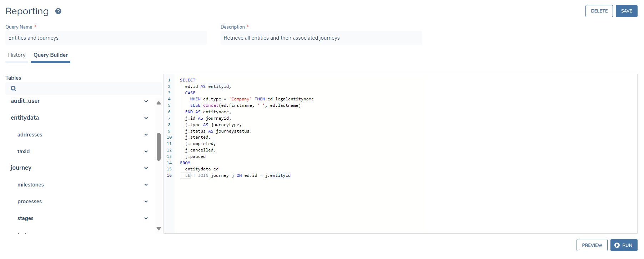The height and width of the screenshot is (259, 644).
Task: Select the Query Builder tab
Action: 51,55
